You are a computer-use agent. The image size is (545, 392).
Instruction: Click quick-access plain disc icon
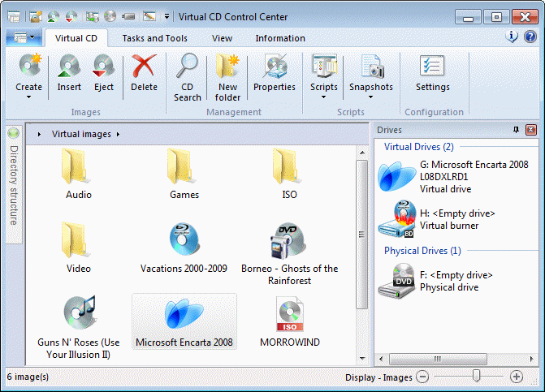(x=110, y=16)
